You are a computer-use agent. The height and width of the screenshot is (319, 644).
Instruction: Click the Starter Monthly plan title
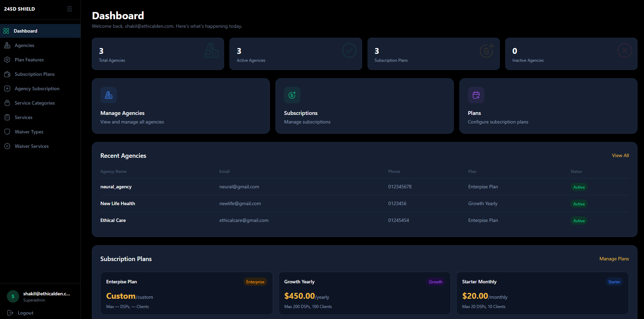pos(479,282)
